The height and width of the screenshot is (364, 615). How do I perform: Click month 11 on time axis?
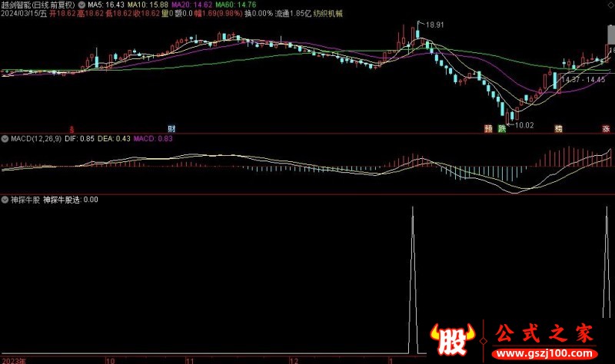point(190,360)
